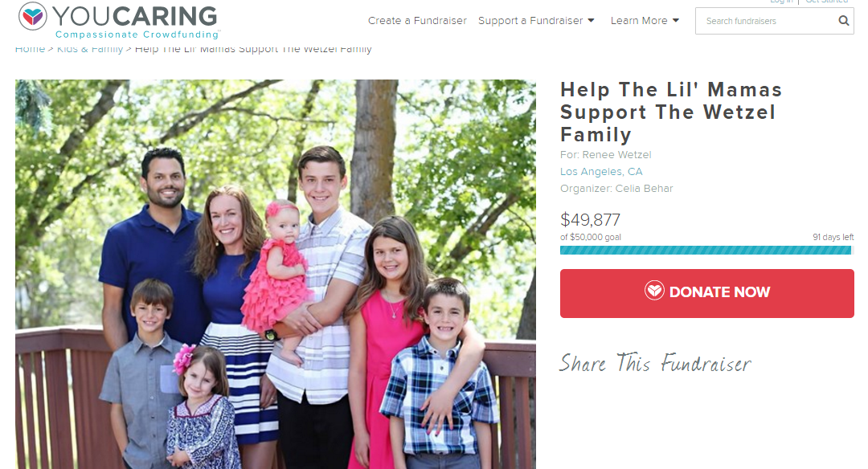
Task: Open the Kids & Family breadcrumb
Action: pyautogui.click(x=90, y=49)
